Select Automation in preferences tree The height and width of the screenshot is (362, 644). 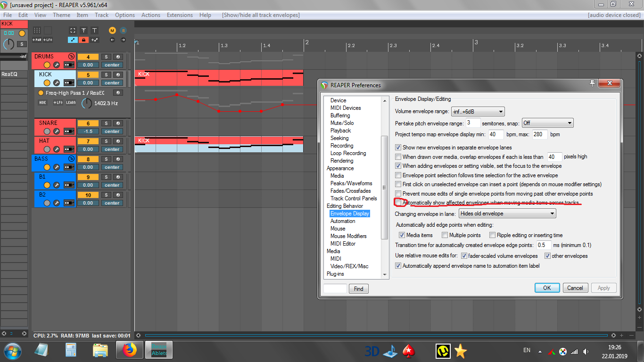point(343,221)
